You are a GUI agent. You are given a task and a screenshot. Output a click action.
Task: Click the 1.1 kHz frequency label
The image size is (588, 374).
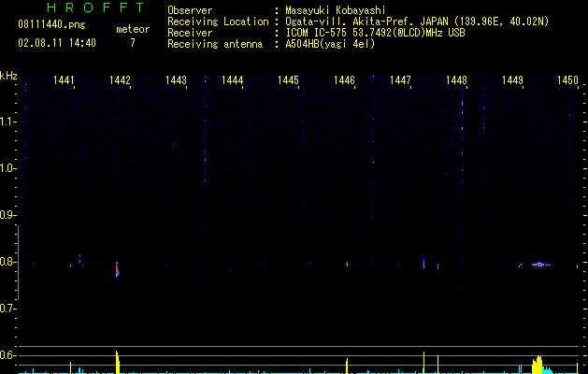(x=7, y=122)
